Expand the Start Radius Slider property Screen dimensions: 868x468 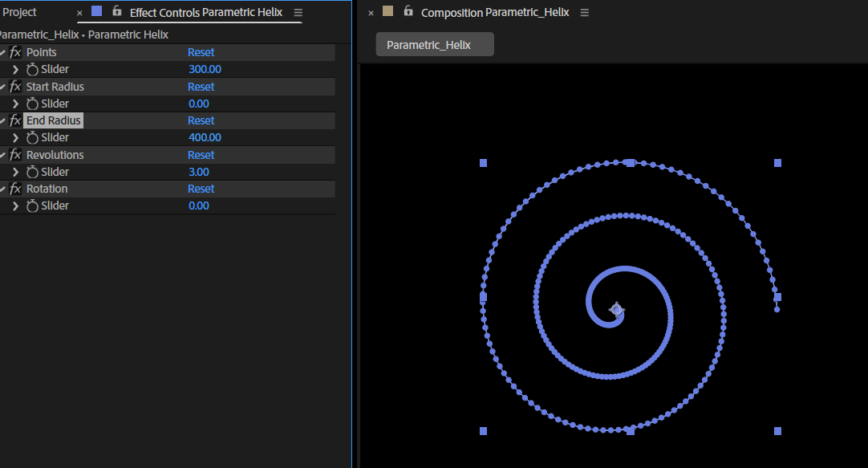[x=15, y=104]
